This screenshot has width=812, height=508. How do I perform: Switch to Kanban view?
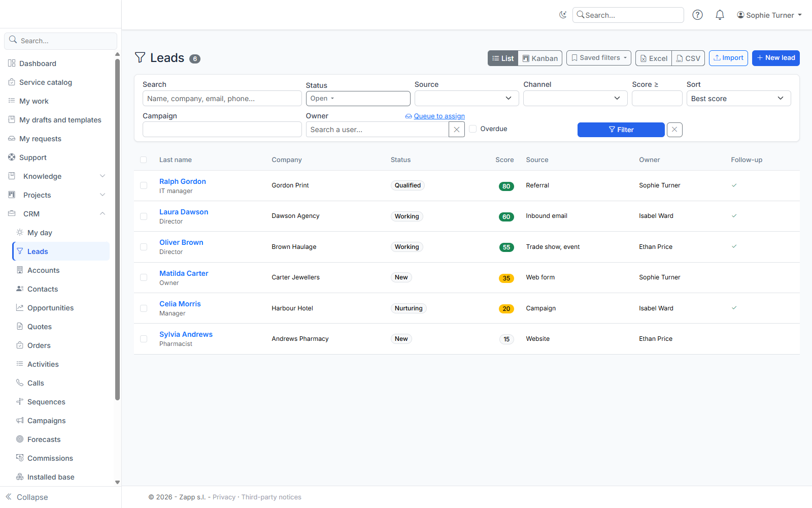click(x=540, y=58)
